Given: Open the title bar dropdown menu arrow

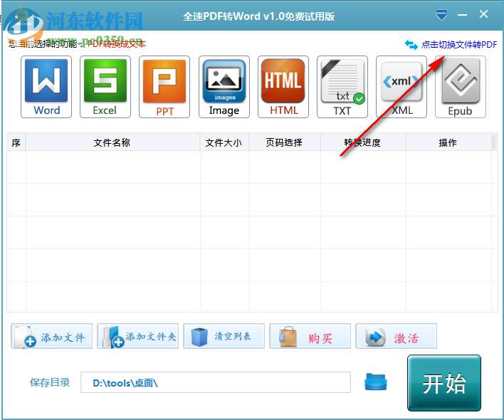Looking at the screenshot, I should coord(441,15).
